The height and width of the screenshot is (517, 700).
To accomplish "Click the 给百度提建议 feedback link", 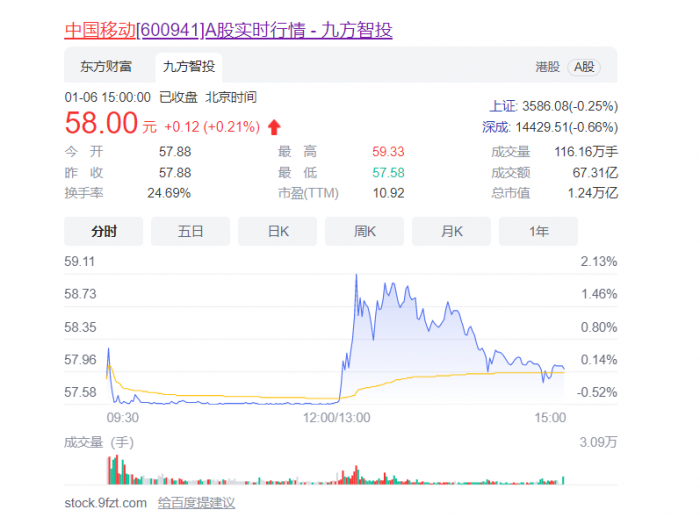I will [196, 503].
